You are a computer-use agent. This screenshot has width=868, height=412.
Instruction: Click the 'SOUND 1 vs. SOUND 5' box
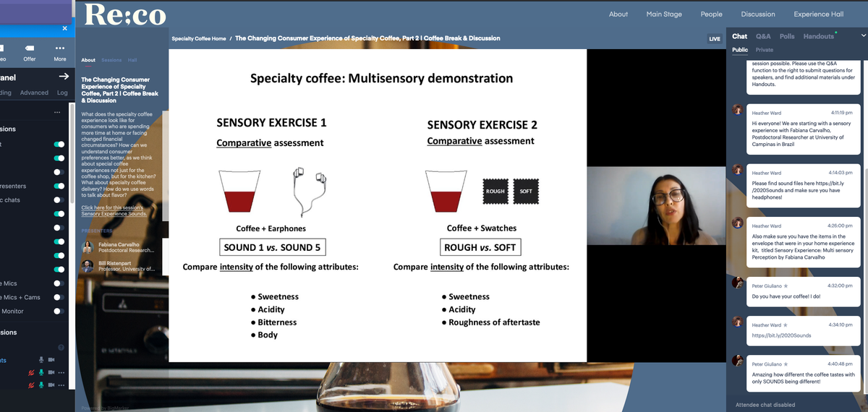(273, 247)
